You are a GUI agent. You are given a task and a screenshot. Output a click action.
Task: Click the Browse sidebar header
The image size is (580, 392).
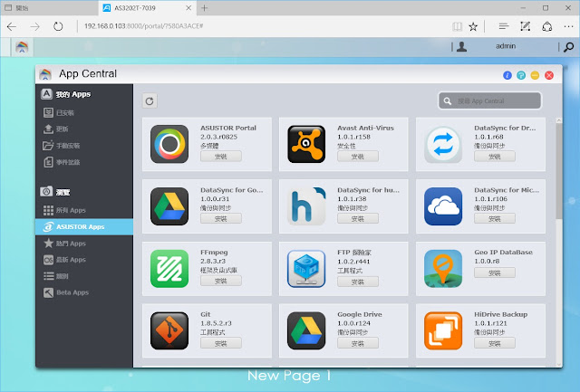[55, 192]
